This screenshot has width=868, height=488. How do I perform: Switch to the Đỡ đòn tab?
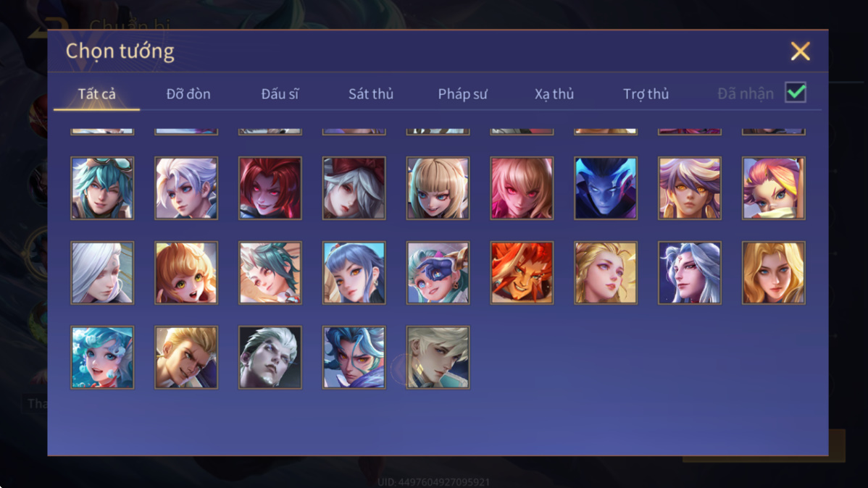[188, 94]
